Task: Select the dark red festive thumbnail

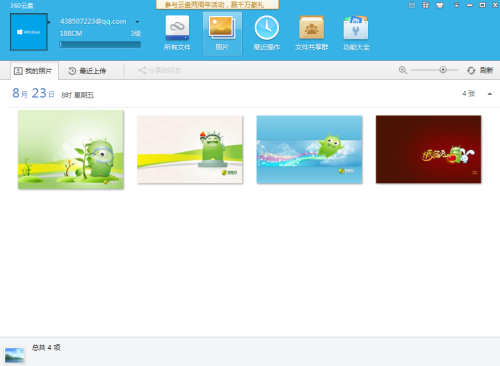Action: 429,149
